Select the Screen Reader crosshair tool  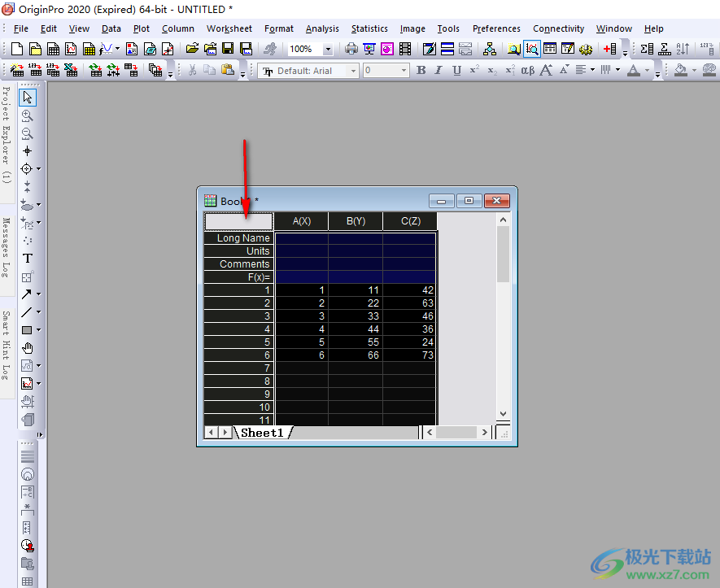pyautogui.click(x=27, y=151)
